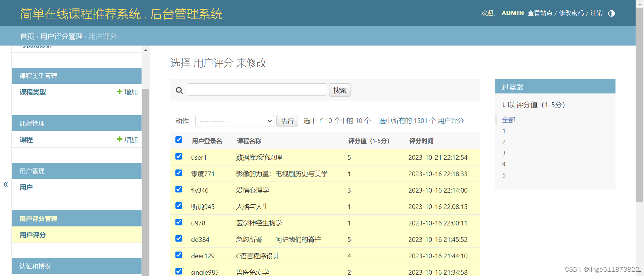Open the user1 rating entry
This screenshot has height=276, width=644.
(199, 157)
